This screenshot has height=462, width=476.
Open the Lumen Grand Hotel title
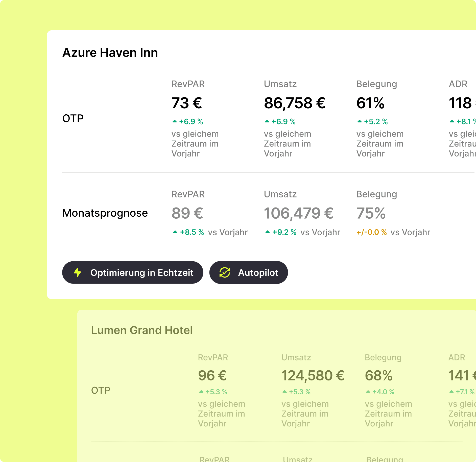142,330
